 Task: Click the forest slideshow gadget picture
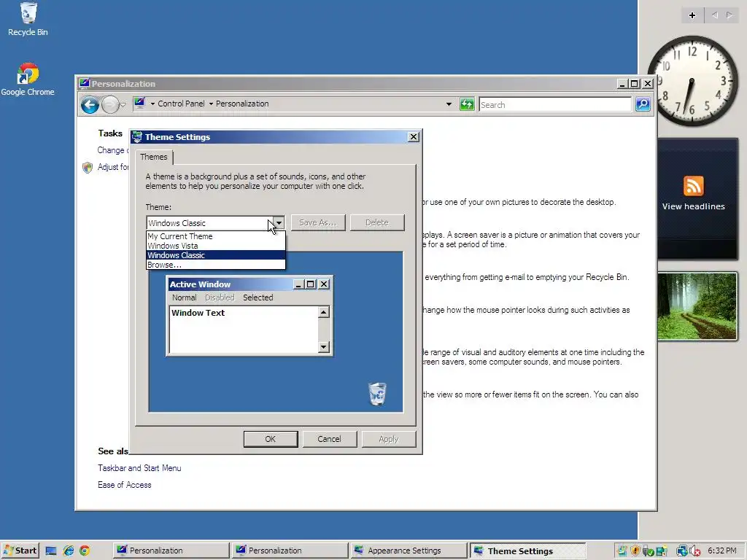697,306
